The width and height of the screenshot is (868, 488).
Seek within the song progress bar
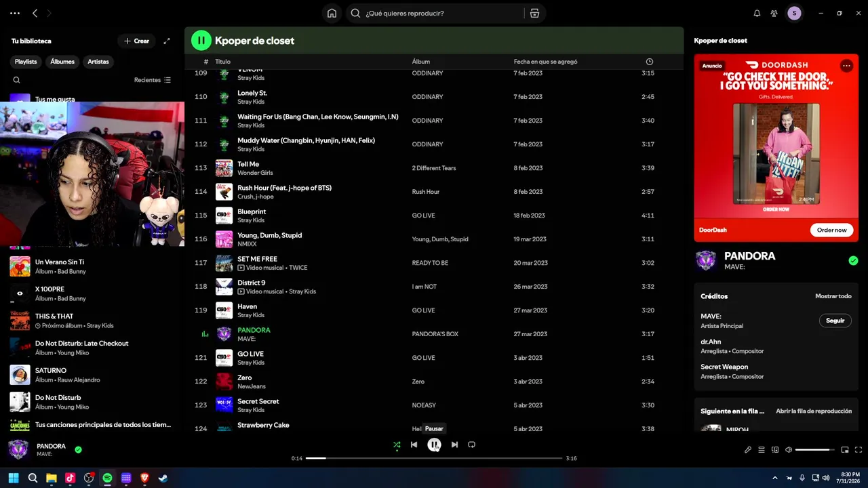(434, 458)
